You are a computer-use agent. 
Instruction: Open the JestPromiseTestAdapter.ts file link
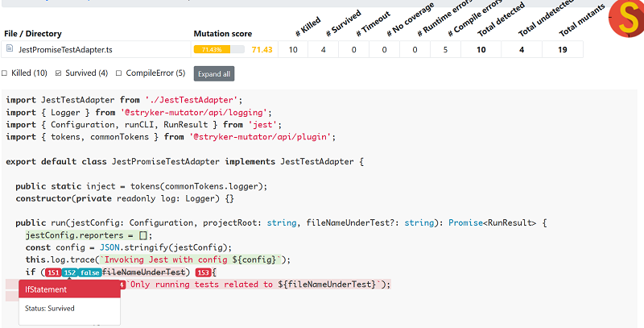point(65,50)
